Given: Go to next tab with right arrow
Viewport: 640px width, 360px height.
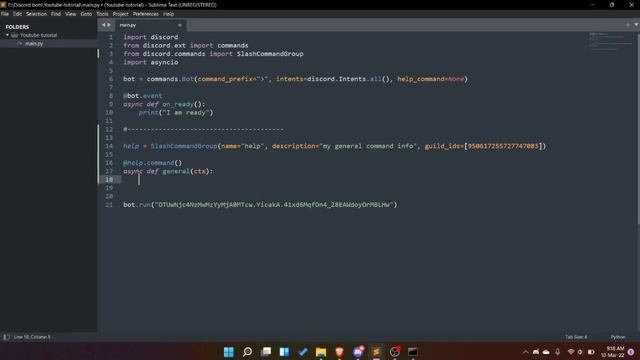Looking at the screenshot, I should [x=109, y=25].
